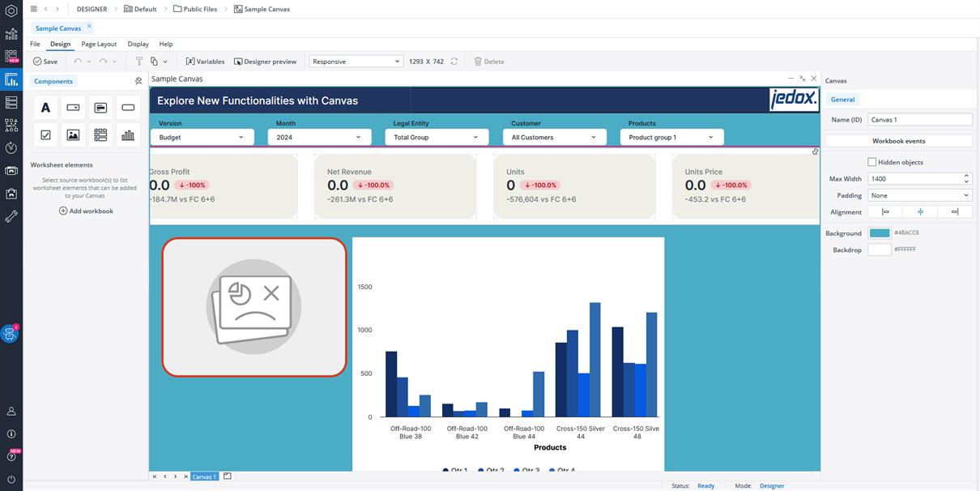This screenshot has width=980, height=491.
Task: Click the refresh size icon beside 1293 X 742
Action: point(454,62)
